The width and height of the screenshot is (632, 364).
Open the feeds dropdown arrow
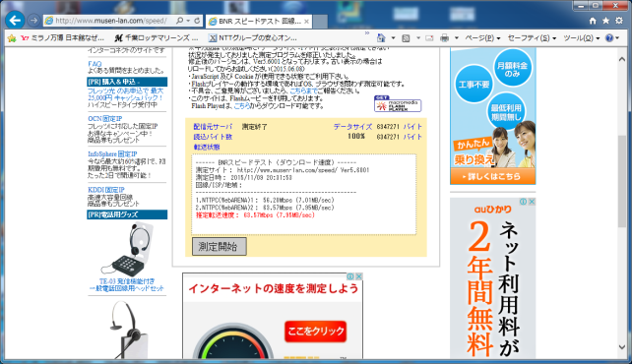tap(418, 38)
